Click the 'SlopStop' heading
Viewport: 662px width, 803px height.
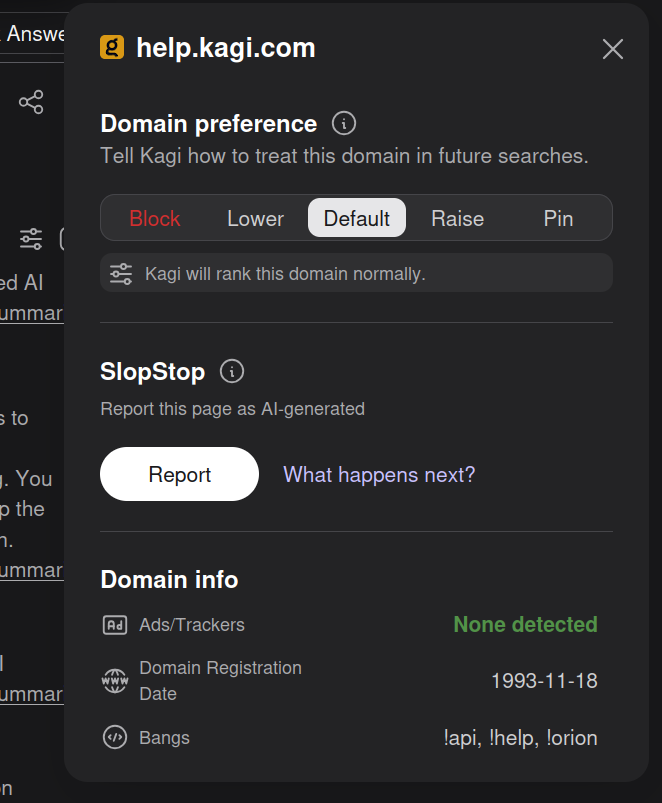[153, 372]
